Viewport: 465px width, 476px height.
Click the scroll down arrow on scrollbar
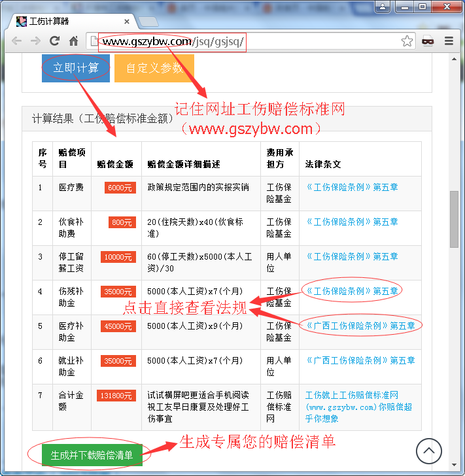pyautogui.click(x=454, y=464)
